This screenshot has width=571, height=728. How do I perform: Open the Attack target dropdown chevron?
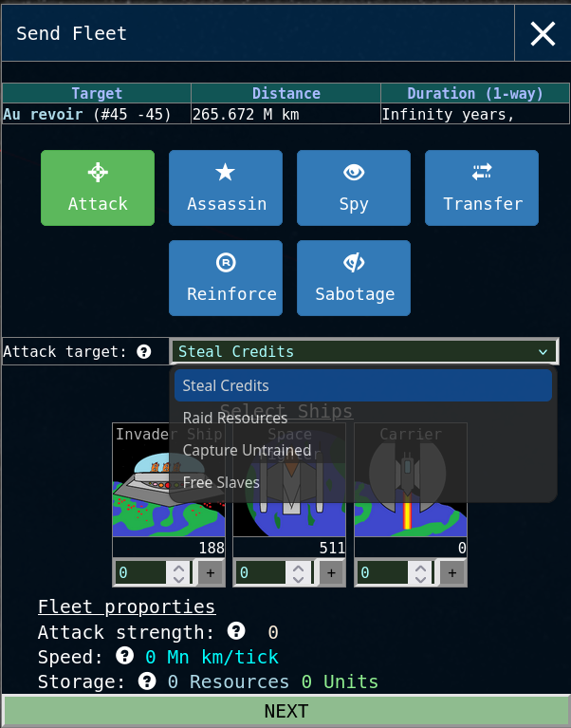click(543, 352)
